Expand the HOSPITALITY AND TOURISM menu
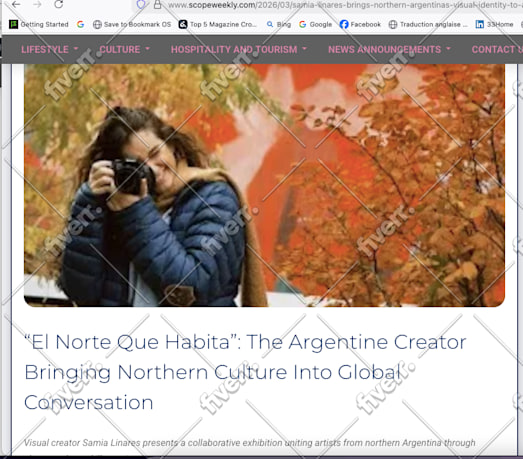The width and height of the screenshot is (523, 459). pos(239,49)
